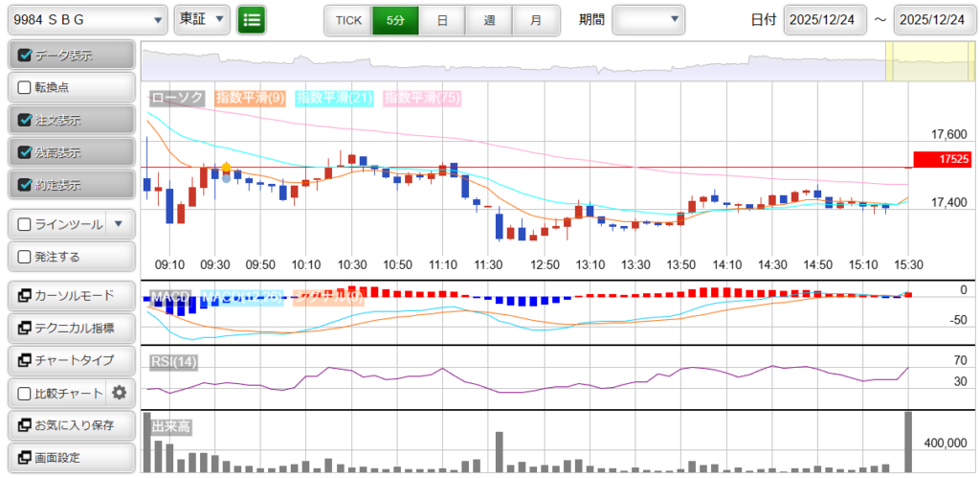Screen dimensions: 980x478
Task: Click the yellow order marker on the chart
Action: (x=226, y=169)
